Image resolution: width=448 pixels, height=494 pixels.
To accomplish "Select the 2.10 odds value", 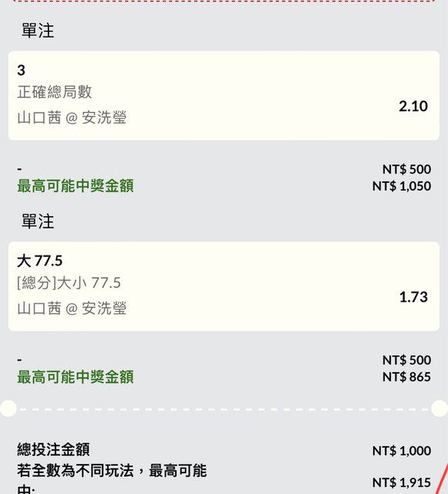I will tap(413, 107).
